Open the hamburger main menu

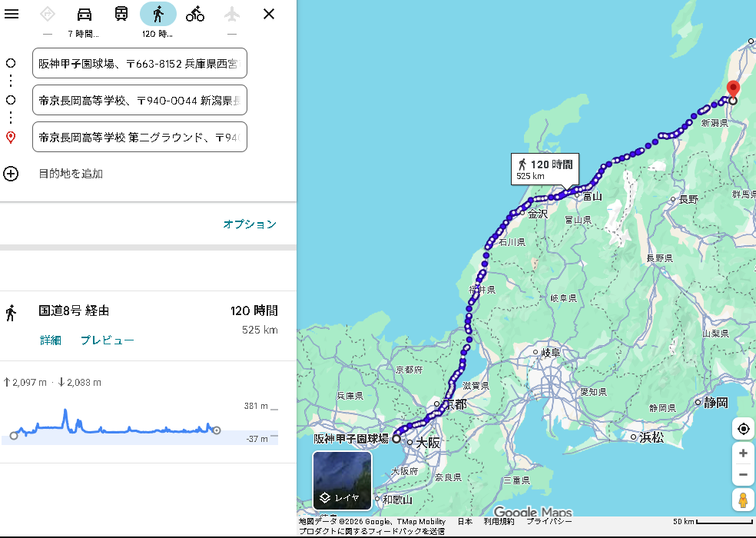[12, 14]
